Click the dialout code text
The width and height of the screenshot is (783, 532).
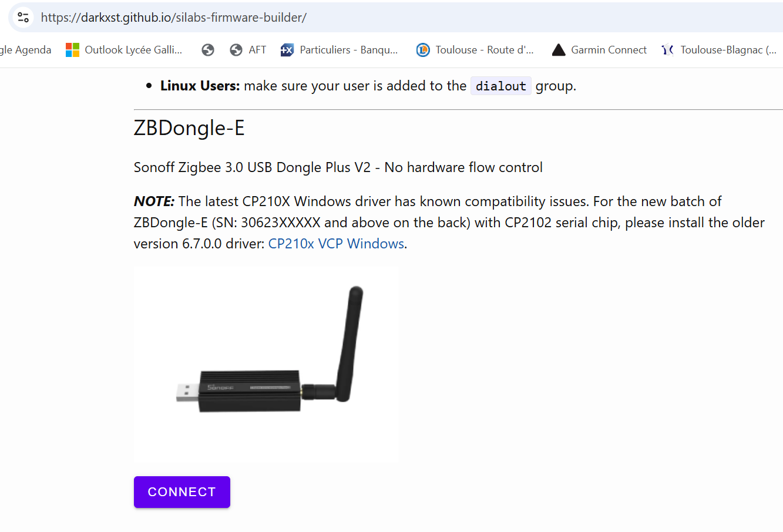[x=501, y=86]
